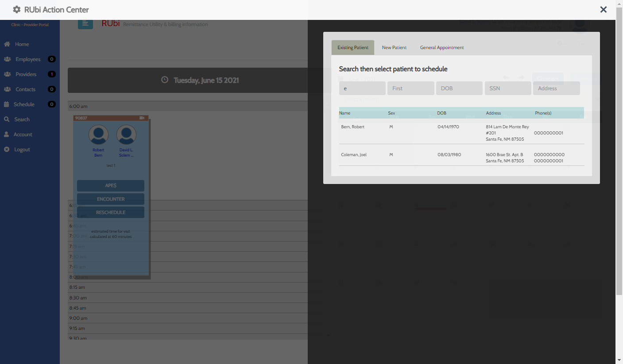Open Contacts in the sidebar
The width and height of the screenshot is (623, 364).
pos(25,89)
